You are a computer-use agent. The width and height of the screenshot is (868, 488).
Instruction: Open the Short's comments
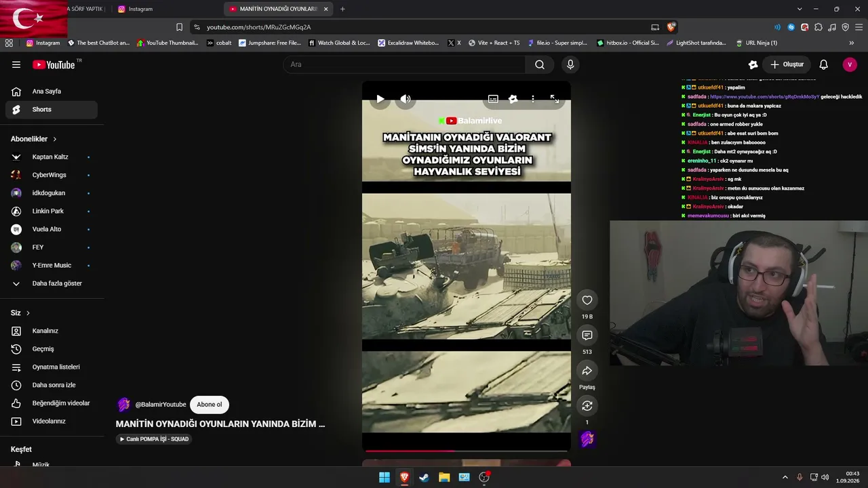click(x=587, y=335)
